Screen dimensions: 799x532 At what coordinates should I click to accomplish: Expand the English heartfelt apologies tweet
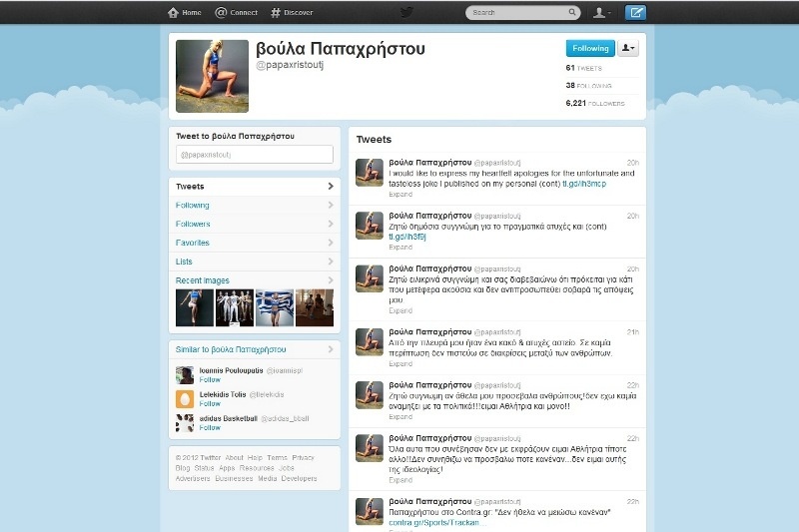[400, 195]
